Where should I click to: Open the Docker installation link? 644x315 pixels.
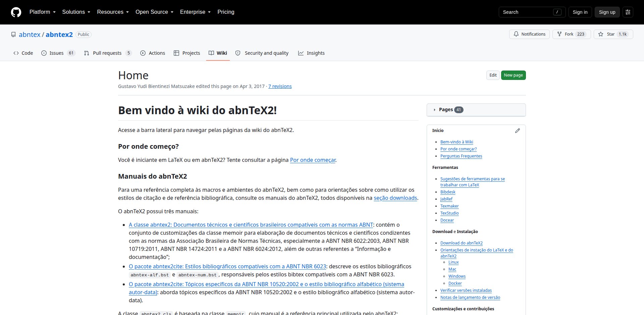coord(455,283)
